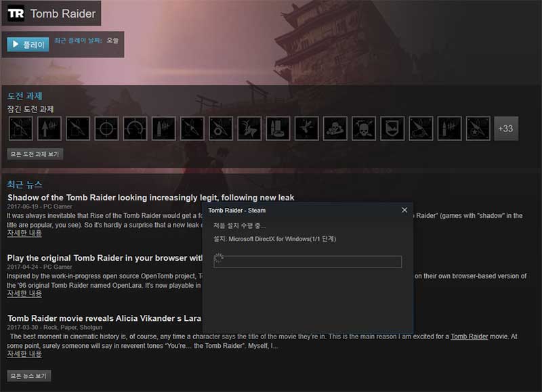This screenshot has height=392, width=542.
Task: Click the loading spinner in the progress bar
Action: pyautogui.click(x=219, y=258)
